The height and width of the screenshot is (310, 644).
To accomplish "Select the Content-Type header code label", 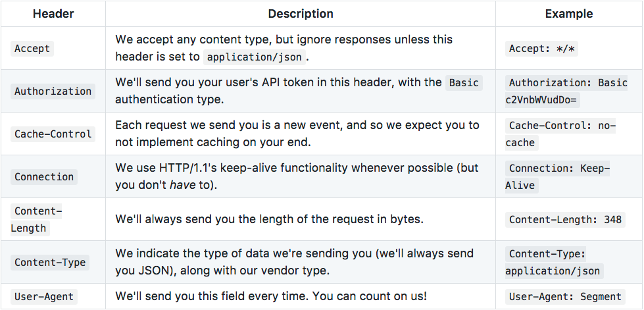I will (x=50, y=263).
